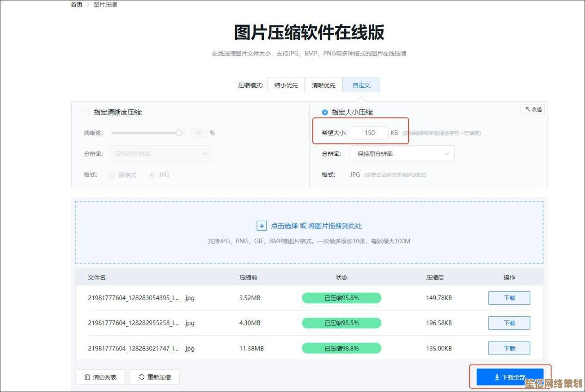Collapse the settings panel with 收起

click(532, 109)
